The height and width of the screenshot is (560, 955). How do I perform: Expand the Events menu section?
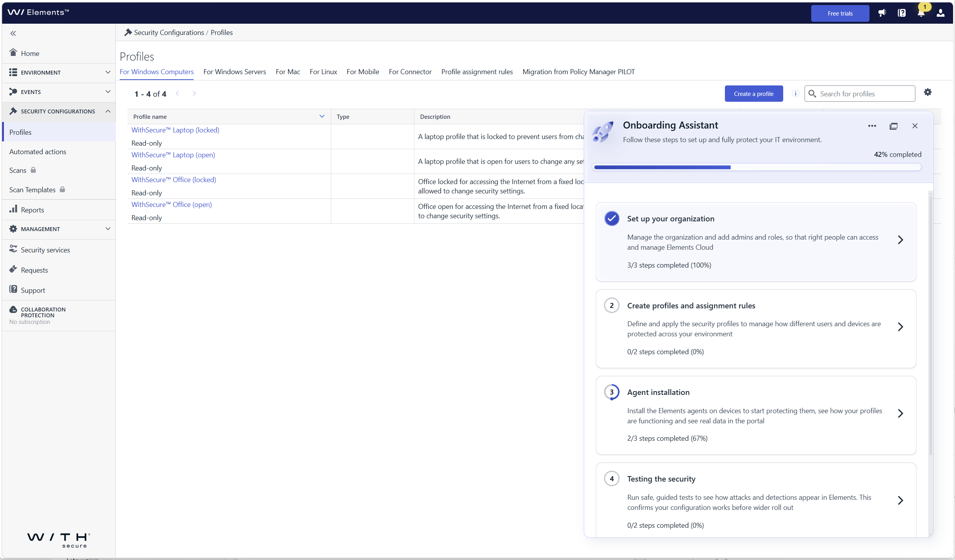click(58, 92)
